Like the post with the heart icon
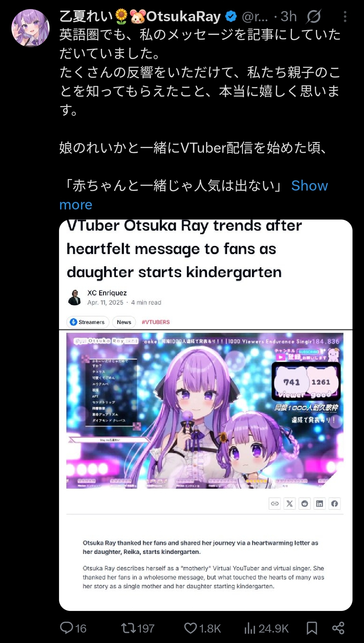Screen dimensions: 364x643 190,628
